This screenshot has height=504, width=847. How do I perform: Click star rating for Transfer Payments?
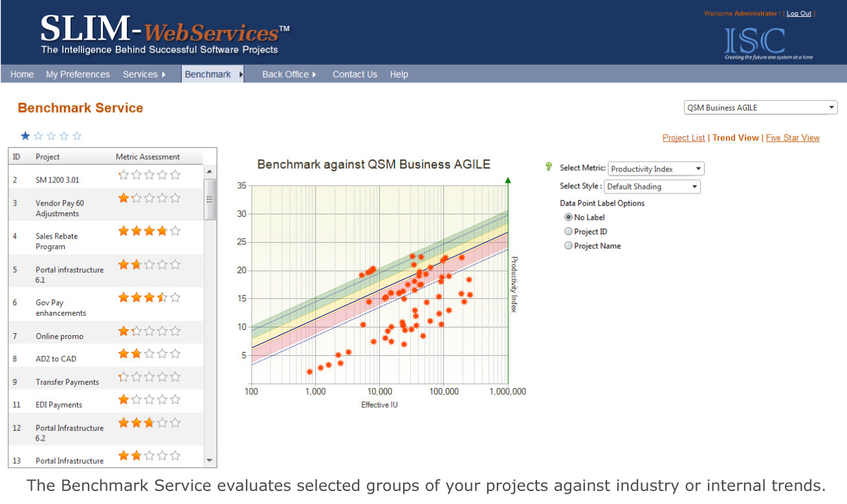[x=149, y=377]
